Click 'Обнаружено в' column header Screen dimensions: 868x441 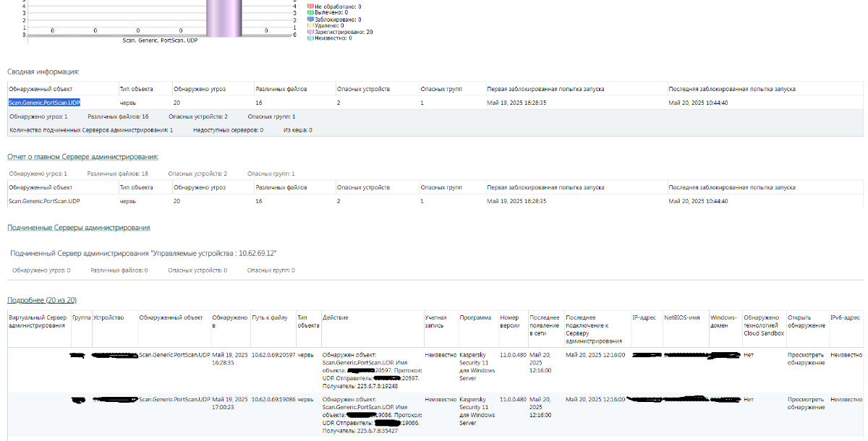(x=229, y=322)
